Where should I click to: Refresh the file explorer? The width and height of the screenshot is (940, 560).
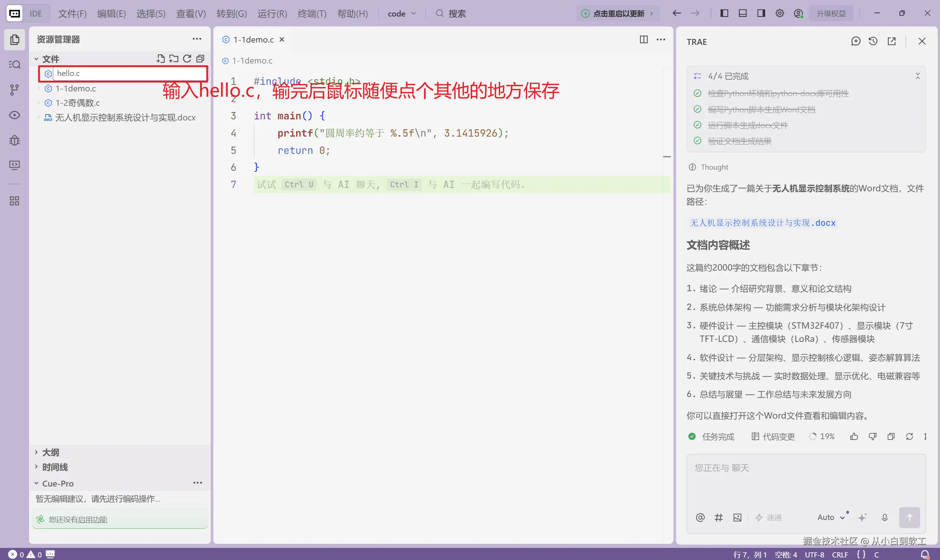[187, 58]
